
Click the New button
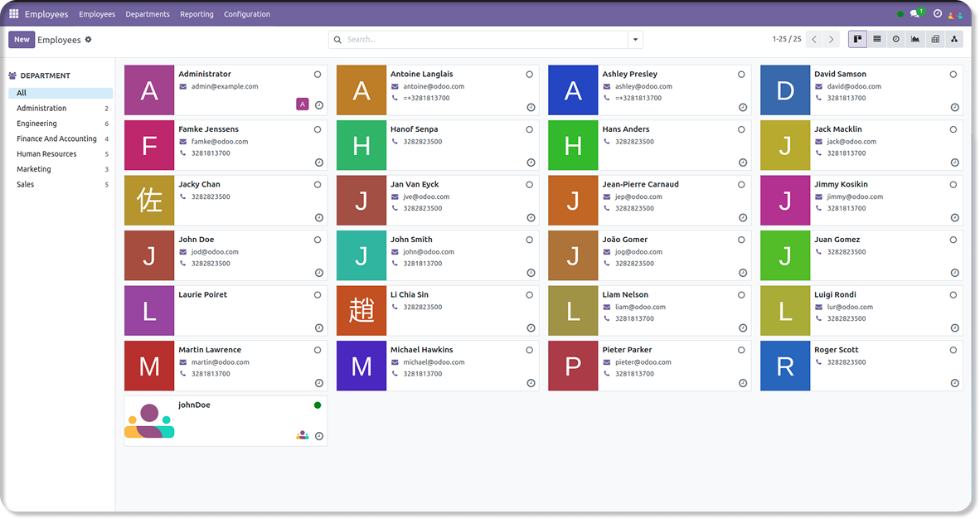[22, 40]
